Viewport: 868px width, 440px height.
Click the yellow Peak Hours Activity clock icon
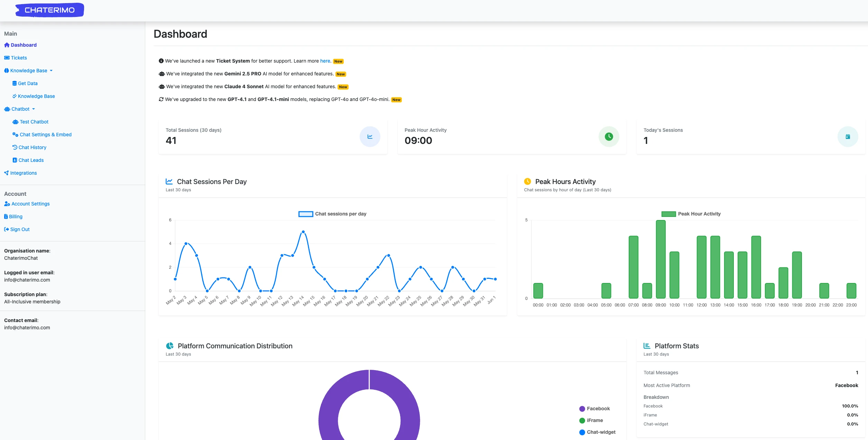(527, 181)
